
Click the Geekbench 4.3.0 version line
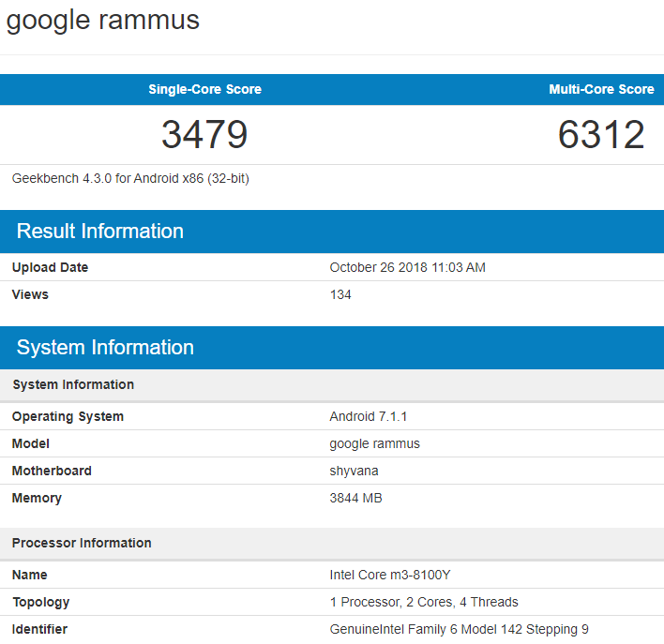pos(130,179)
